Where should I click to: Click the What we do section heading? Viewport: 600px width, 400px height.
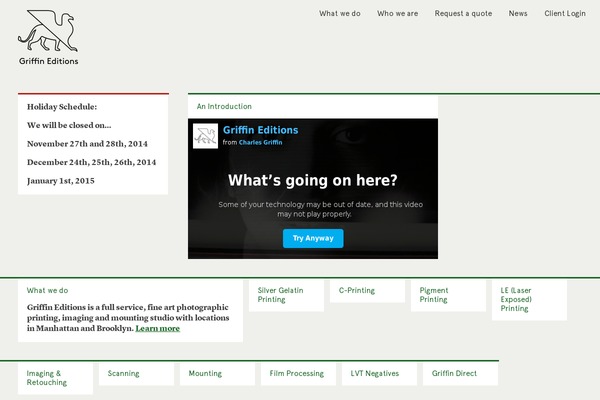tap(47, 291)
